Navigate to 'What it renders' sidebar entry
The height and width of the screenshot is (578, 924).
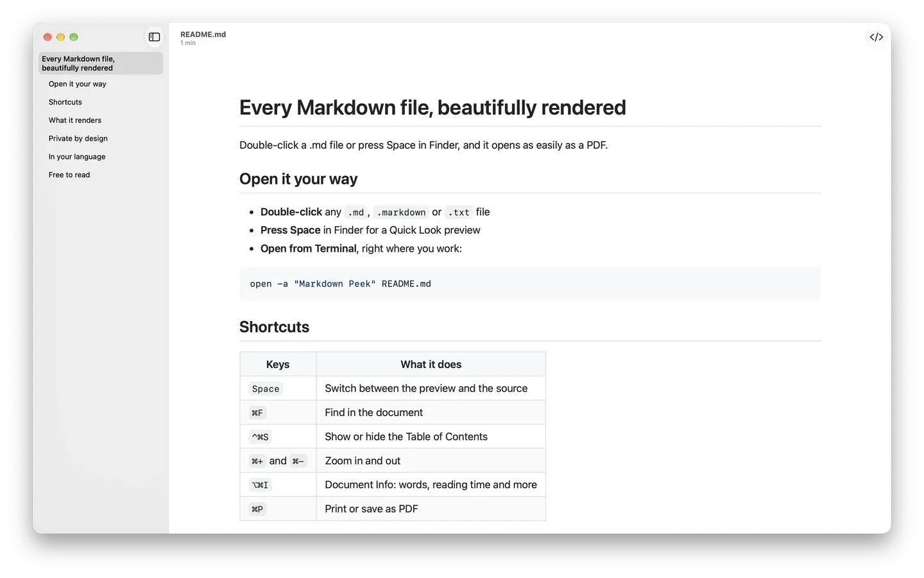pos(75,120)
